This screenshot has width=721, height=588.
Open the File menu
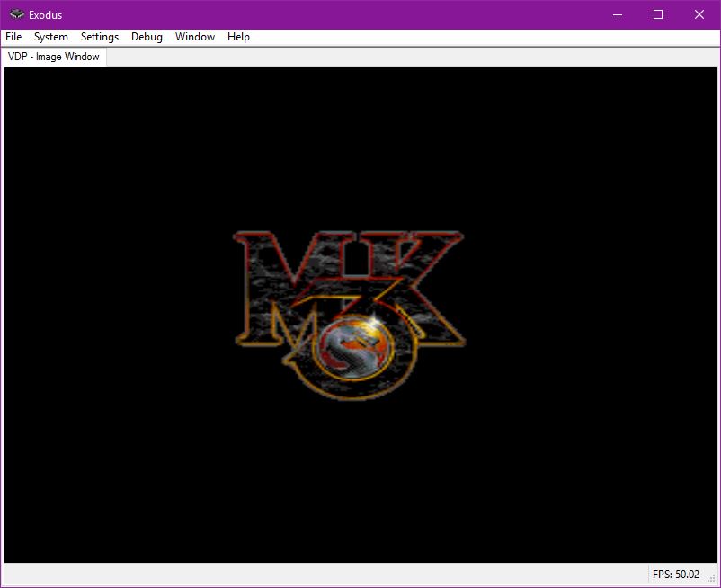tap(13, 37)
